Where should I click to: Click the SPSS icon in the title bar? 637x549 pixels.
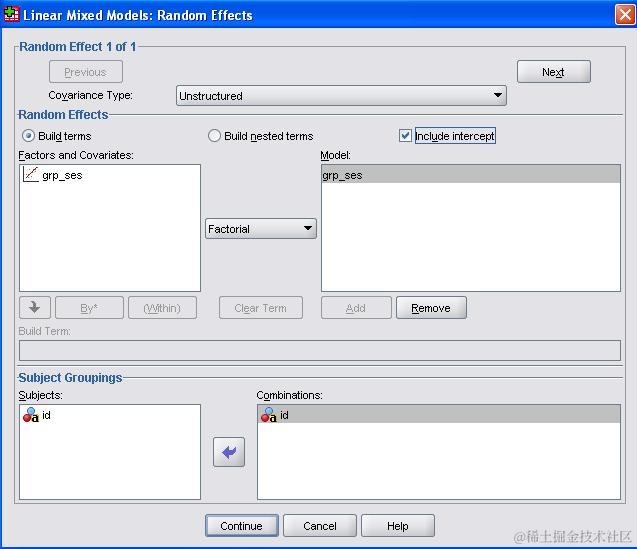coord(11,14)
